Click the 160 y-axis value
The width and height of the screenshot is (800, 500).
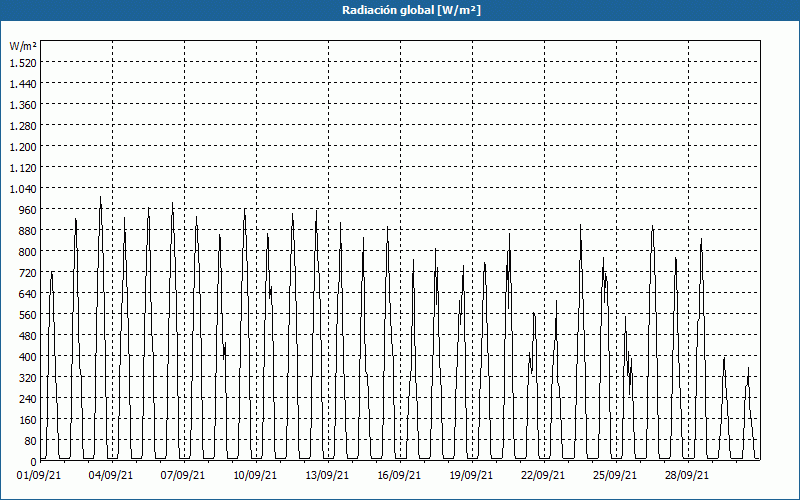coord(29,420)
